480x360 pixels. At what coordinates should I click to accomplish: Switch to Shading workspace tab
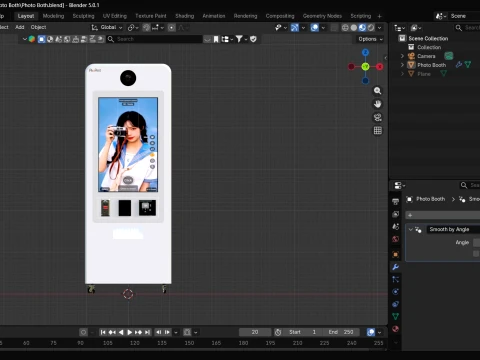pos(185,16)
